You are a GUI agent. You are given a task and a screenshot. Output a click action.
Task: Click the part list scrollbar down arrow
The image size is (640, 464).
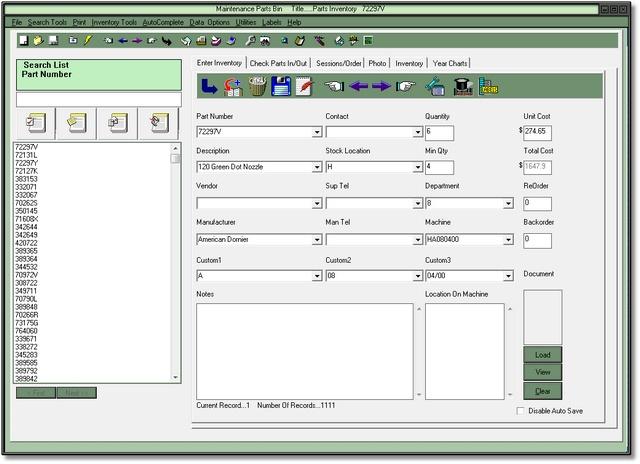coord(176,377)
